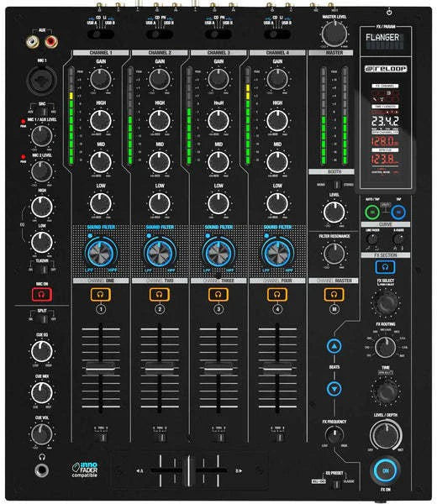Click the Channel 2 Mid EQ knob
Viewport: 437px width, 504px height.
coord(160,162)
